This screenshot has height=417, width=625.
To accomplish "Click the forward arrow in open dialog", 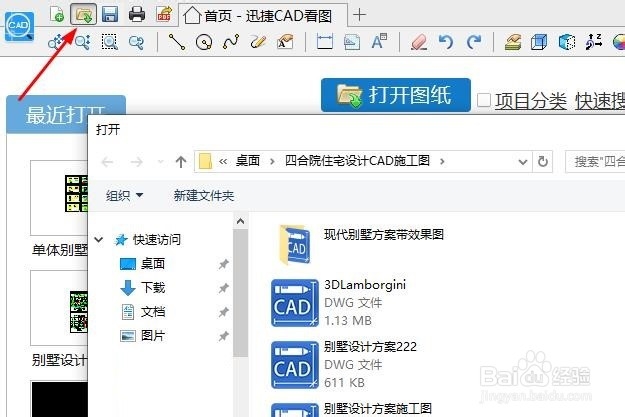I will tap(136, 162).
